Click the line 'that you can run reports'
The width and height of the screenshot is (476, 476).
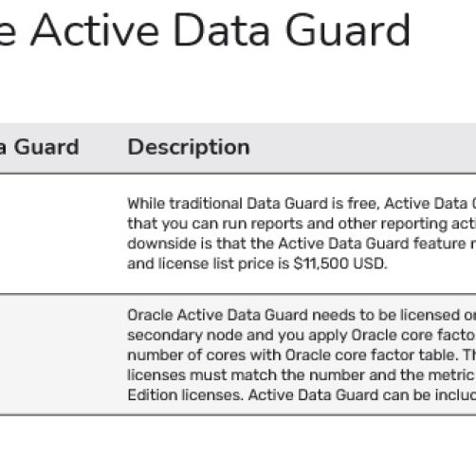pos(302,224)
